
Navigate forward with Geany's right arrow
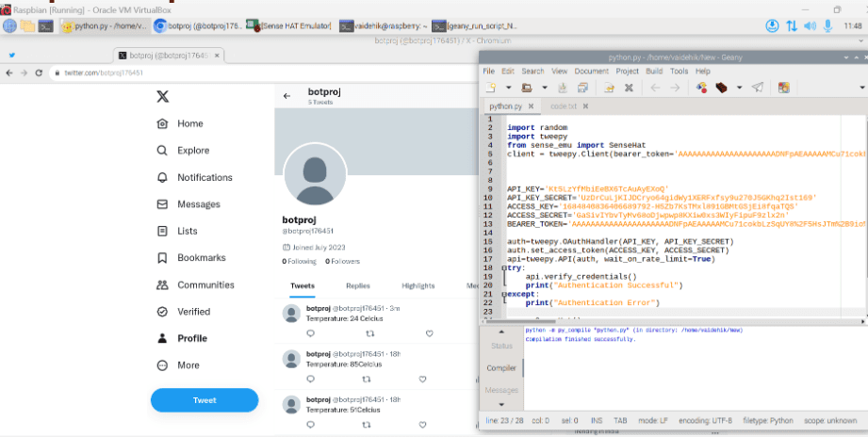pyautogui.click(x=675, y=88)
